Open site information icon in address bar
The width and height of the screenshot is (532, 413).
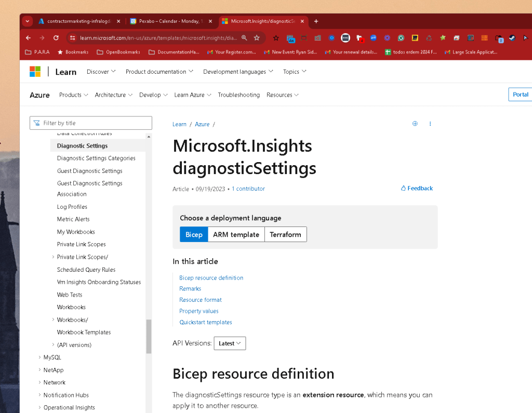click(73, 38)
